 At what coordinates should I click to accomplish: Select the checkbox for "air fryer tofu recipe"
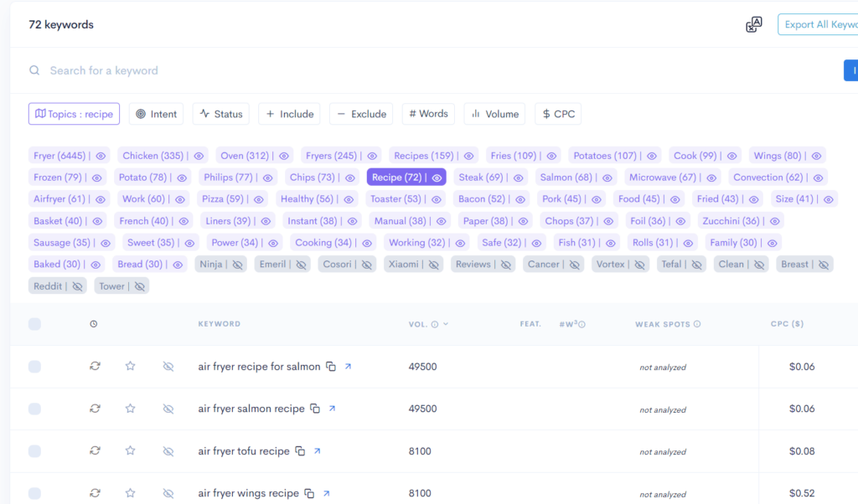34,450
